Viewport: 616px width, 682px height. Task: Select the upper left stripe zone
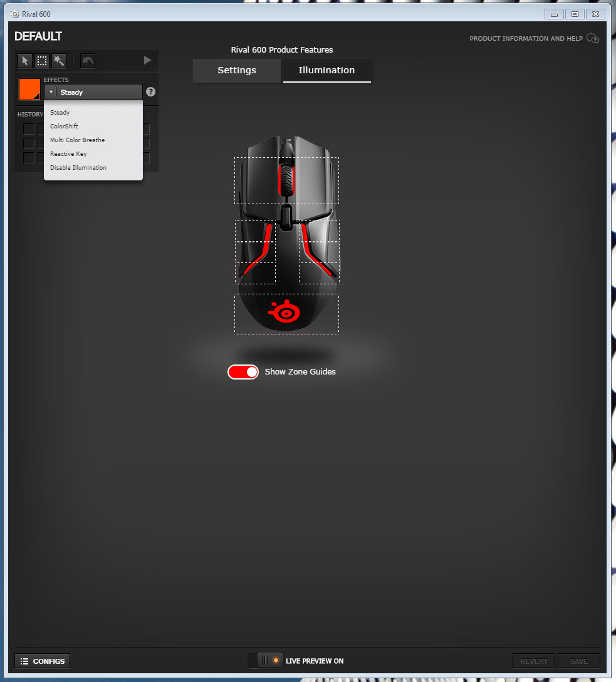tap(255, 231)
